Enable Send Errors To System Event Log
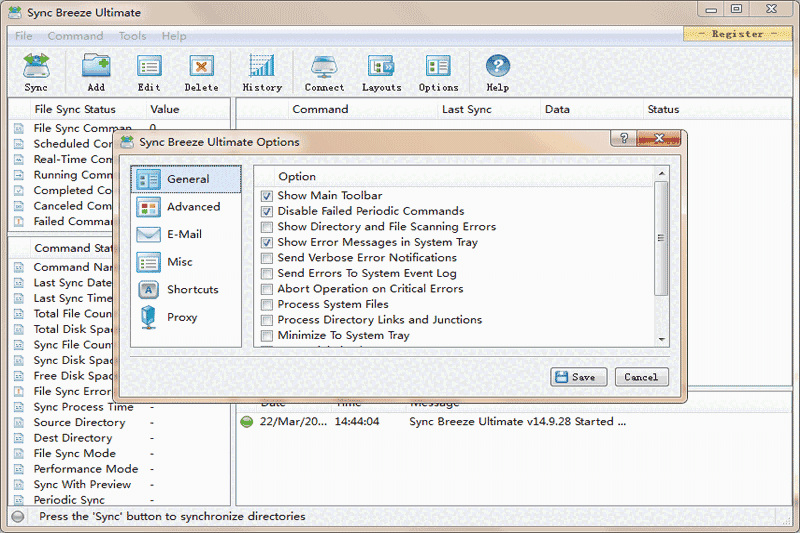The image size is (800, 533). click(x=267, y=273)
